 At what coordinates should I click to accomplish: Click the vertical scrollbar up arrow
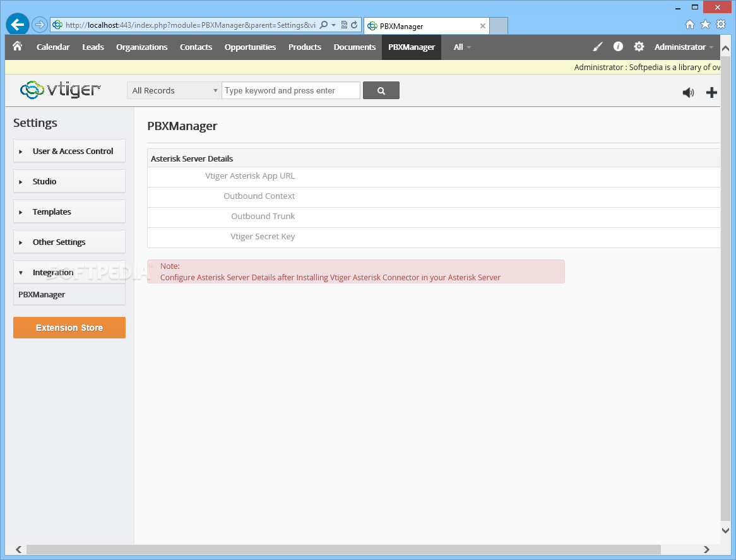click(x=726, y=49)
